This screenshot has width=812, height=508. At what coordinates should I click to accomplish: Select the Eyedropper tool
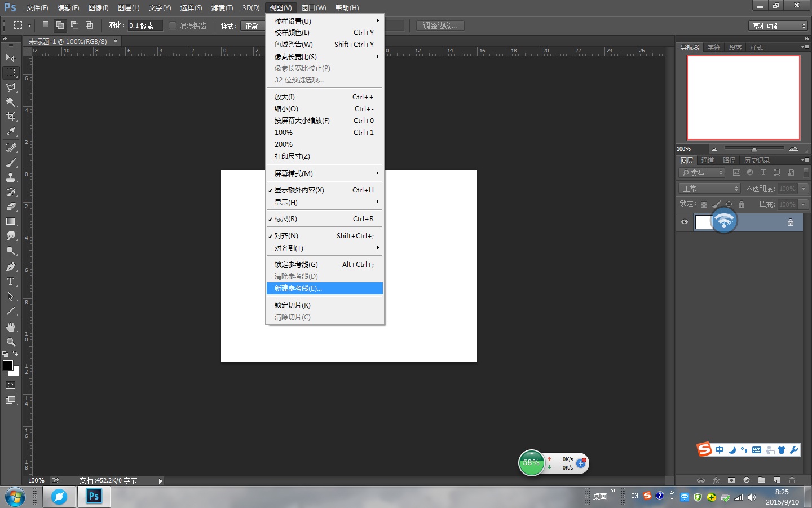coord(11,132)
